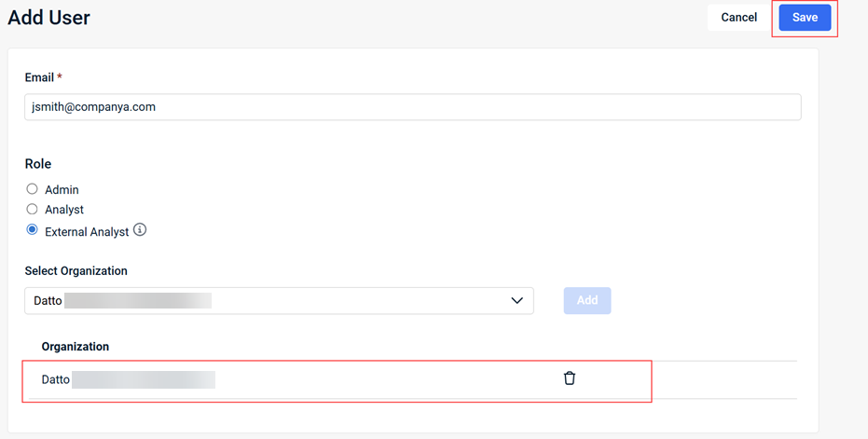This screenshot has height=439, width=868.
Task: Click the Organization column header
Action: click(76, 347)
